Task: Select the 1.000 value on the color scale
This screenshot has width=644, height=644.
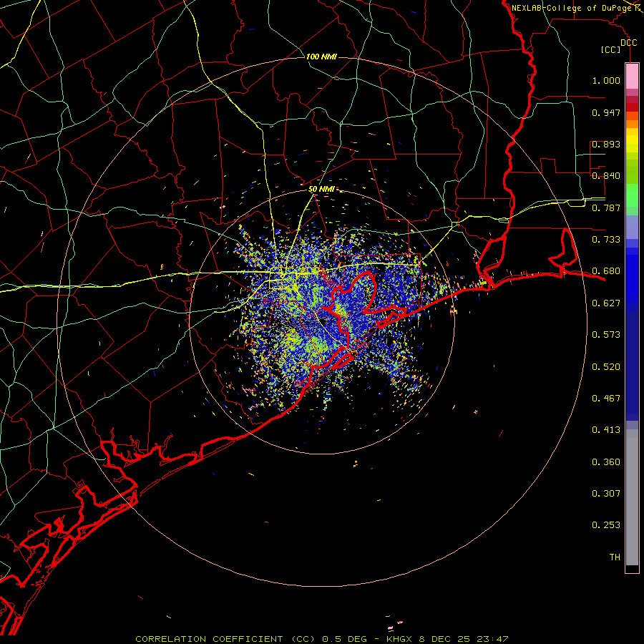Action: (x=606, y=80)
